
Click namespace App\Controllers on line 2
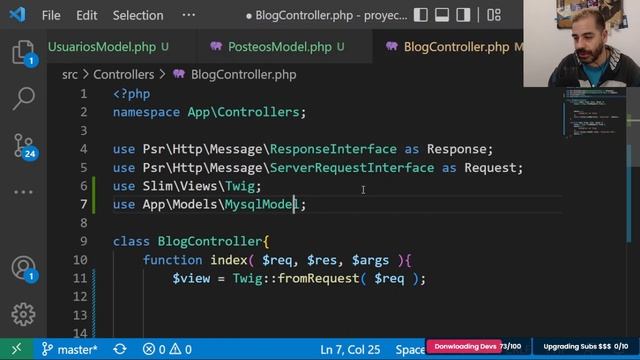pos(209,112)
